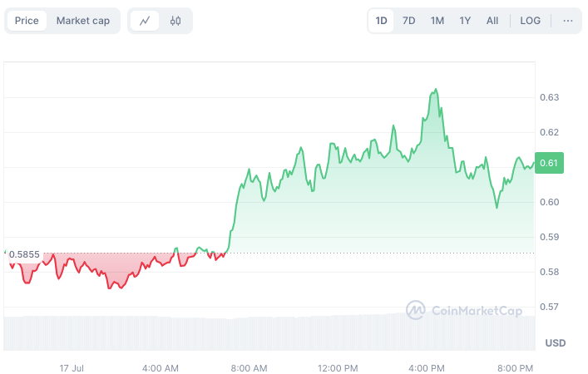The image size is (588, 374).
Task: Select the Price tab
Action: 27,21
